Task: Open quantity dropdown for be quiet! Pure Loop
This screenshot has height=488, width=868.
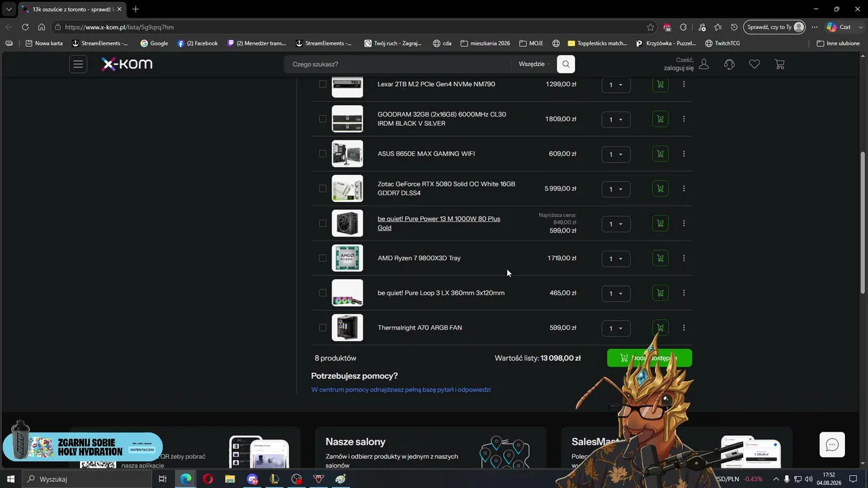Action: click(616, 293)
